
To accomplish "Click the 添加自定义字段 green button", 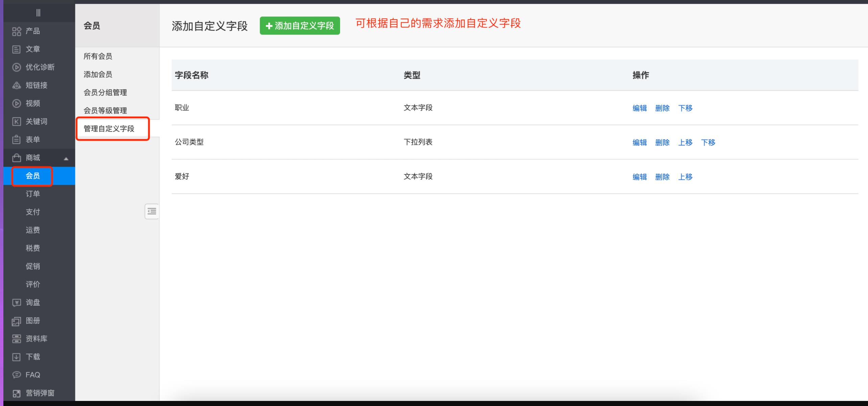I will click(x=300, y=26).
